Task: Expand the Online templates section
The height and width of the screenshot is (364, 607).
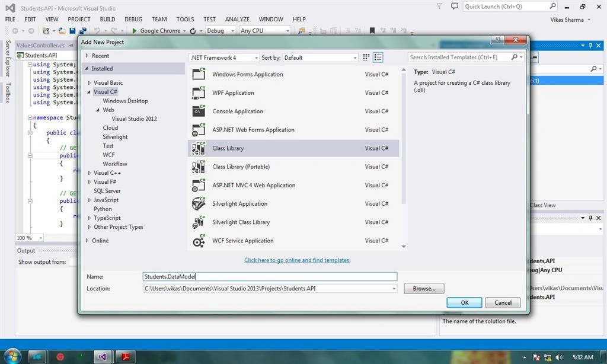Action: [x=87, y=241]
